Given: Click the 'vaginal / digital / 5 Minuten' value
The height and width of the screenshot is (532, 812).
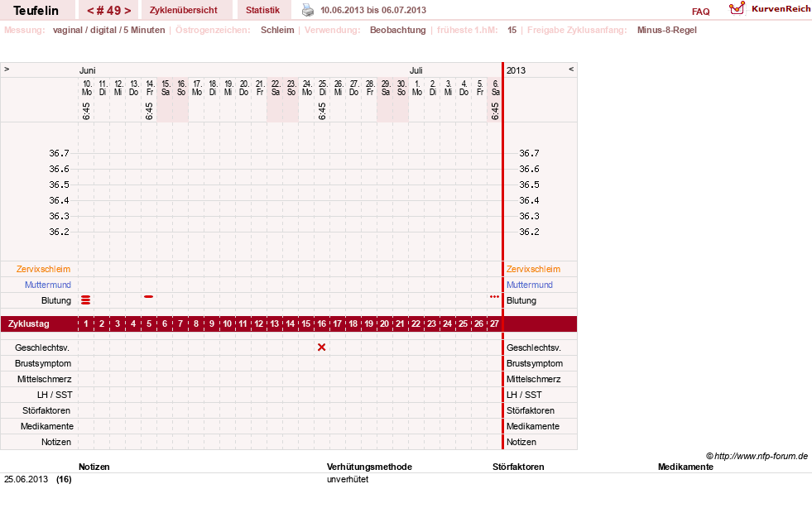Looking at the screenshot, I should pos(108,30).
